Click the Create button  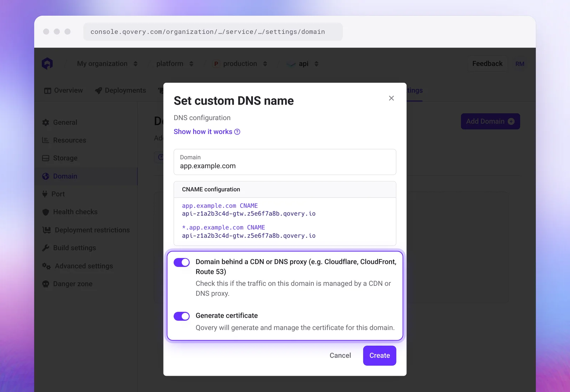click(x=380, y=356)
